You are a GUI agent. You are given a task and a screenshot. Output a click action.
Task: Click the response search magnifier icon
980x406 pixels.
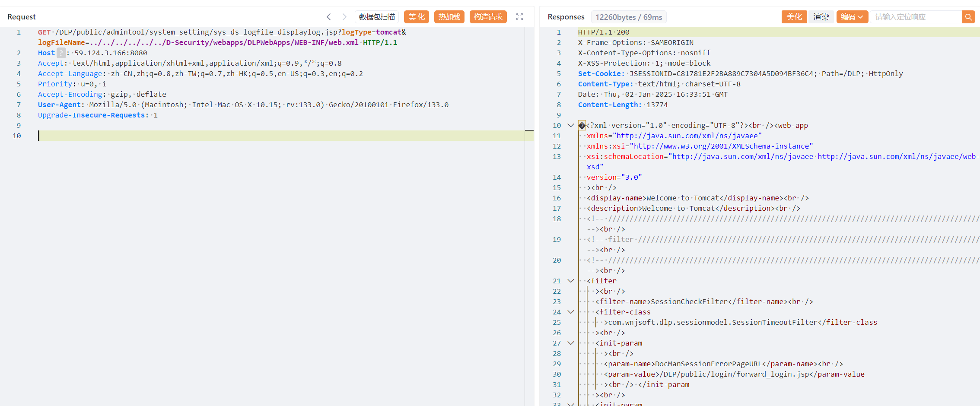point(968,17)
